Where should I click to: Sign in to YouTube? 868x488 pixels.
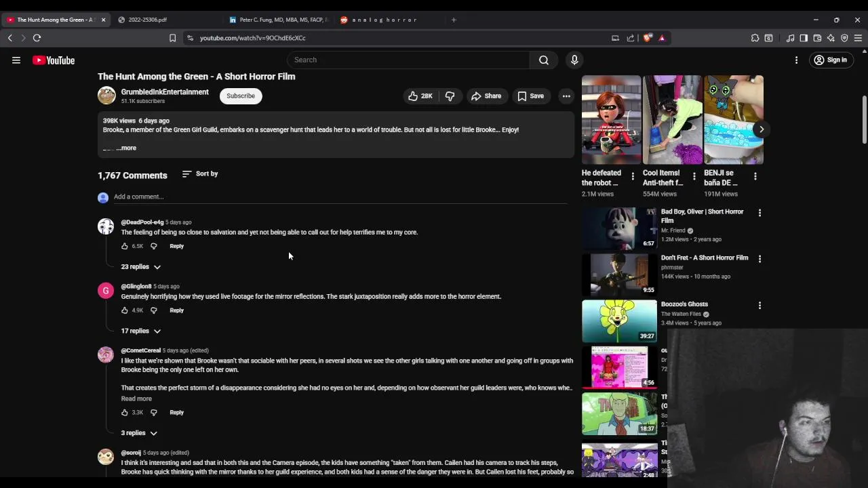[831, 60]
